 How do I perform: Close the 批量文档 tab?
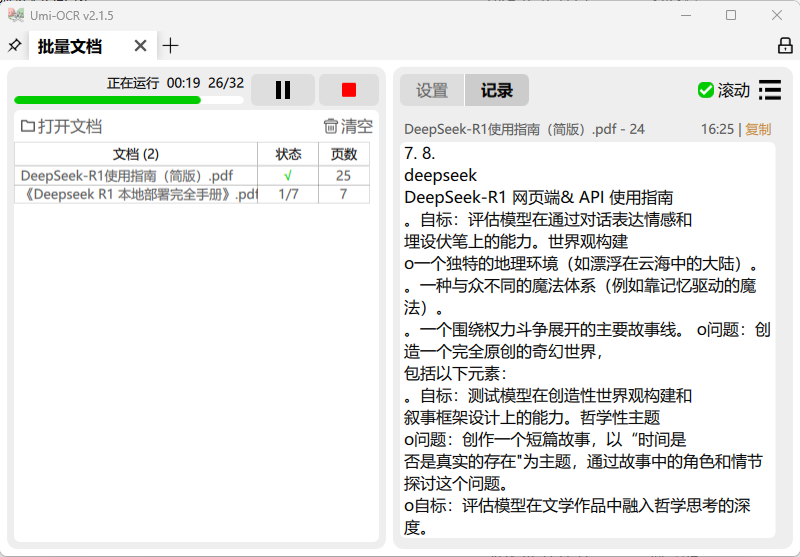pos(140,46)
